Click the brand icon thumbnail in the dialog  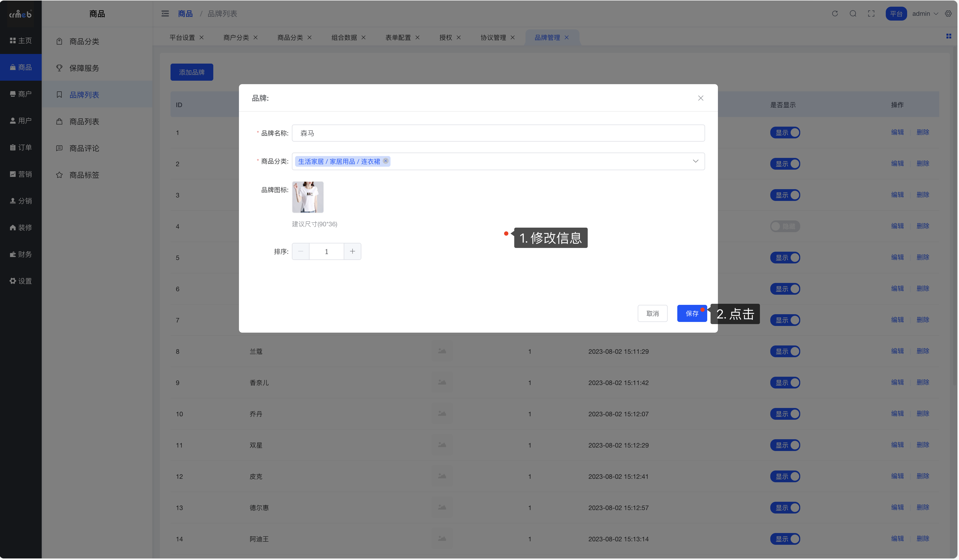307,197
